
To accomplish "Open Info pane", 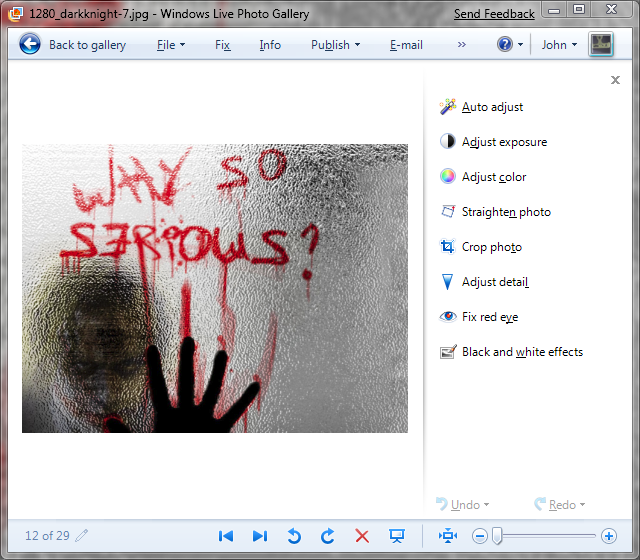I will coord(270,44).
